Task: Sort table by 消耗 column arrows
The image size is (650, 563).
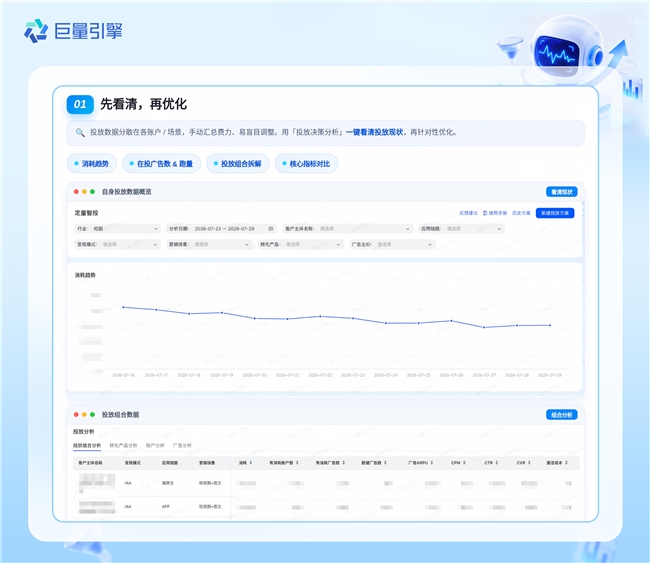Action: (251, 463)
